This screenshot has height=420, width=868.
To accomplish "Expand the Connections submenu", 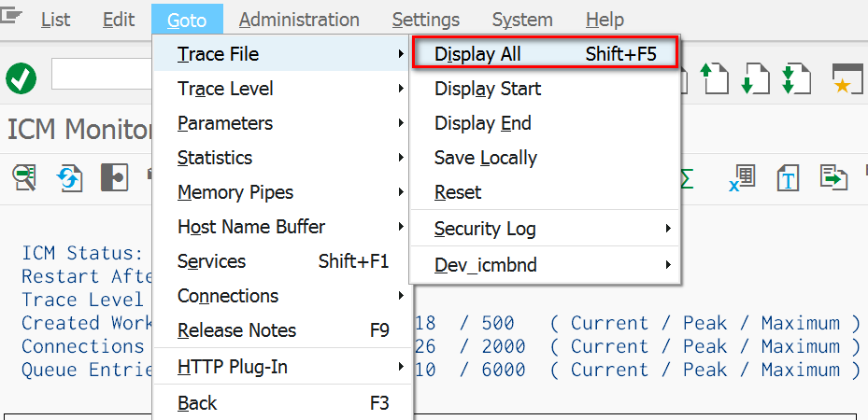I will pyautogui.click(x=282, y=296).
